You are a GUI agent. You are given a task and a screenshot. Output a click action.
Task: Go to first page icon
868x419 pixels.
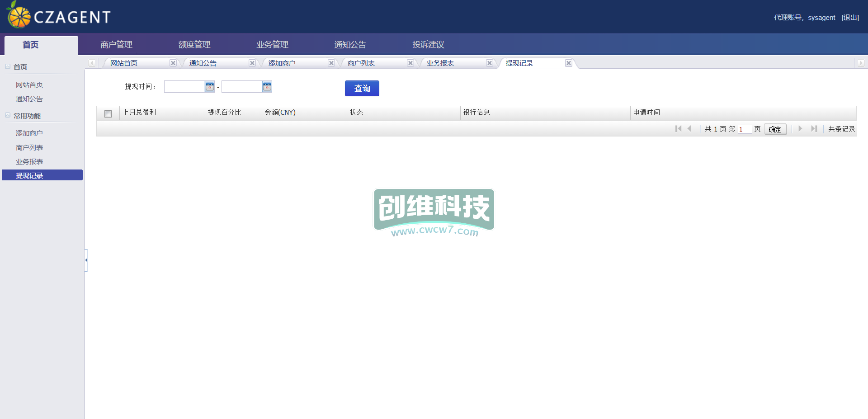tap(678, 129)
